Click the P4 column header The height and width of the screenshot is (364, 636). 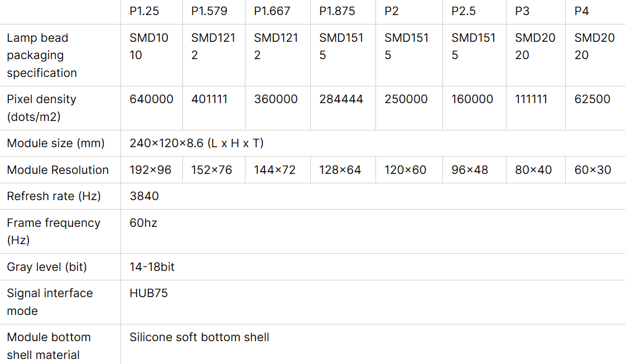pos(581,11)
